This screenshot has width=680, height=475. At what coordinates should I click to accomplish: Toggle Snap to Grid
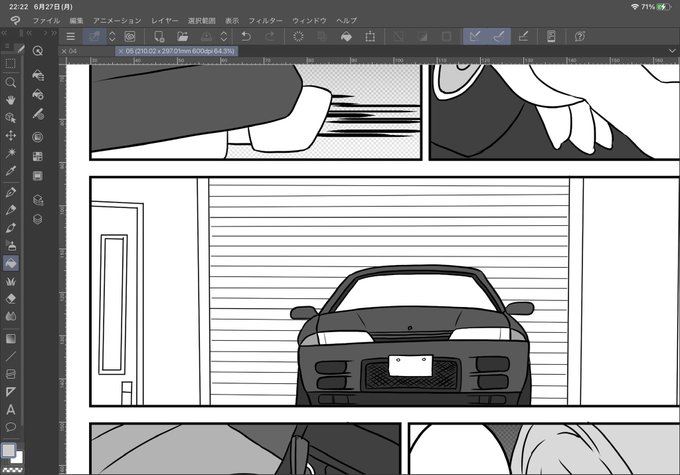tap(523, 36)
